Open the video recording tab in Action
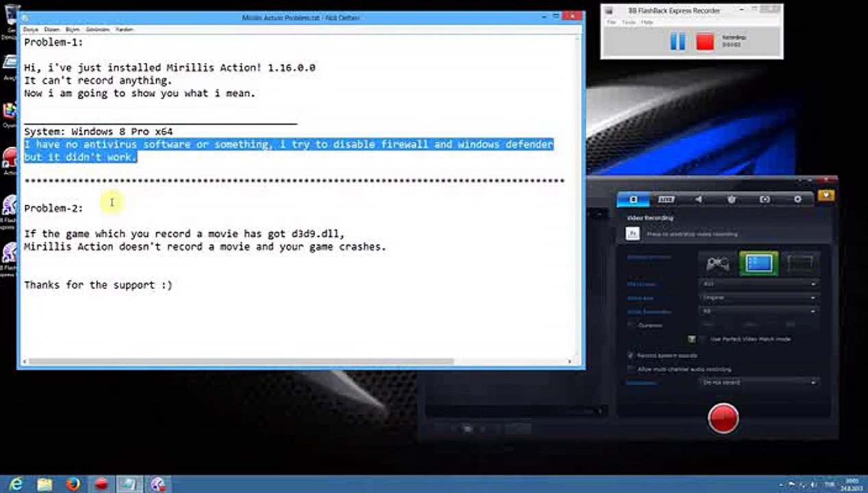The image size is (868, 493). coord(633,199)
